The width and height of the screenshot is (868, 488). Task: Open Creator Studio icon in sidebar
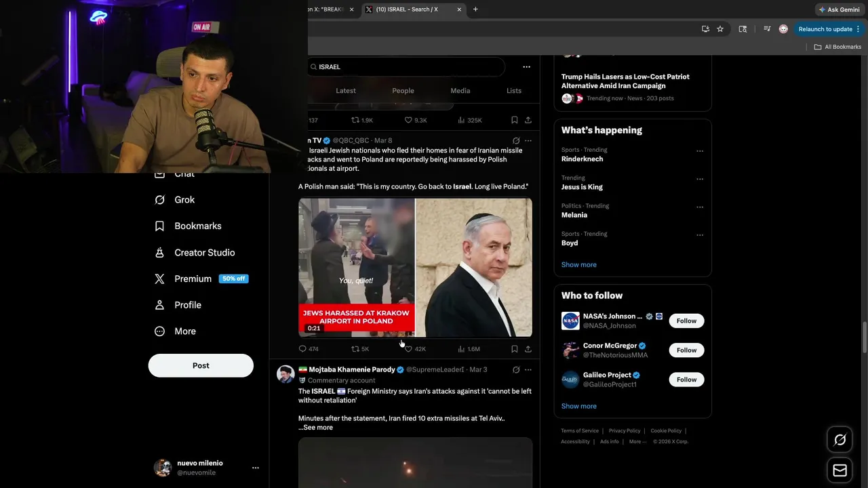pyautogui.click(x=159, y=252)
